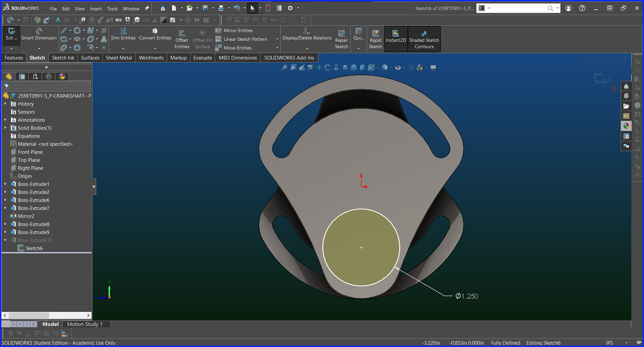Click Zoom to Fit in view toolbar
This screenshot has width=644, height=347.
(x=284, y=68)
